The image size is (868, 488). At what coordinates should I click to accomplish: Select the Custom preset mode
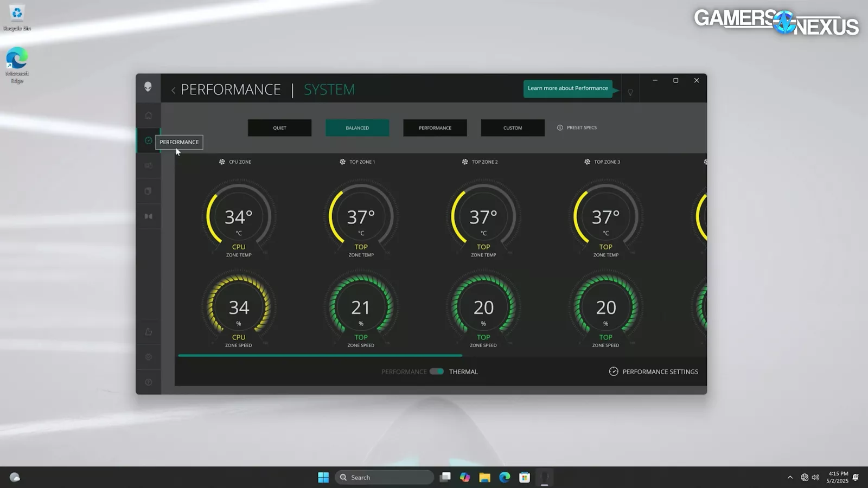pos(512,128)
